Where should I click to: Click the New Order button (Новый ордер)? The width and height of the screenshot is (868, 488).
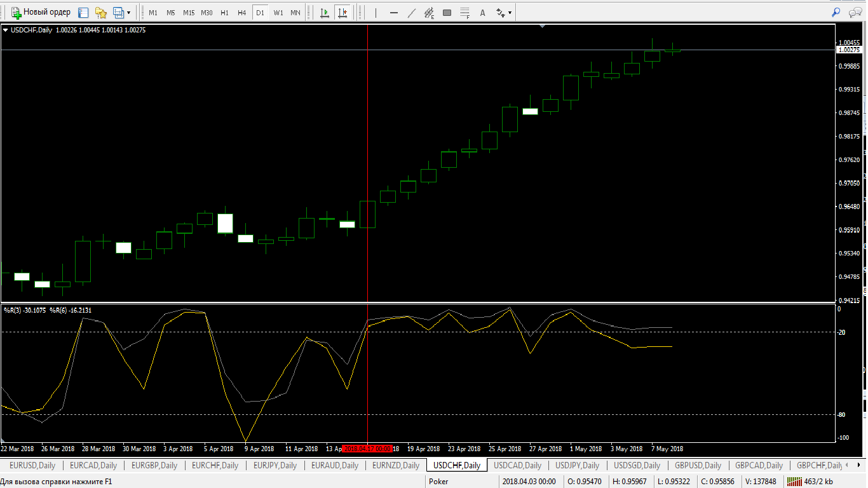(x=41, y=12)
